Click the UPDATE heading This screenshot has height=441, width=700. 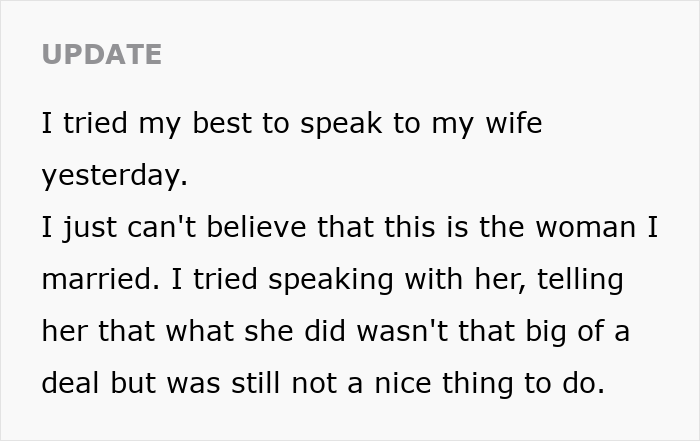tap(101, 55)
